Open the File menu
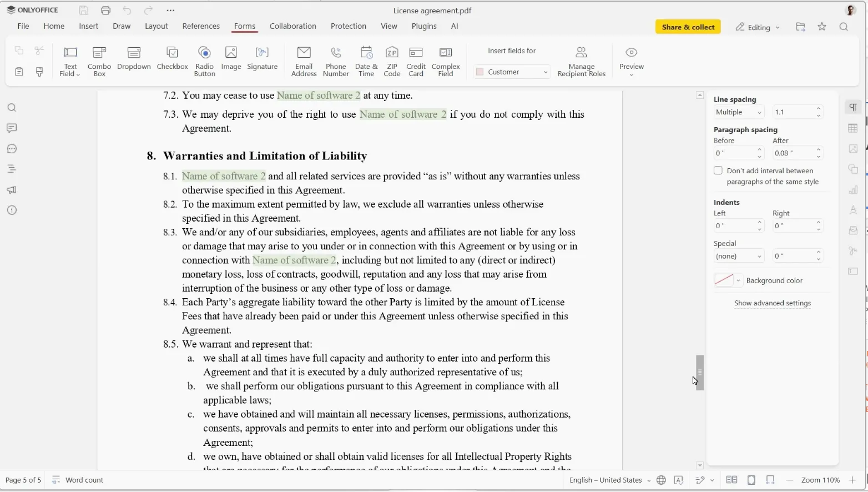Image resolution: width=868 pixels, height=492 pixels. point(23,26)
